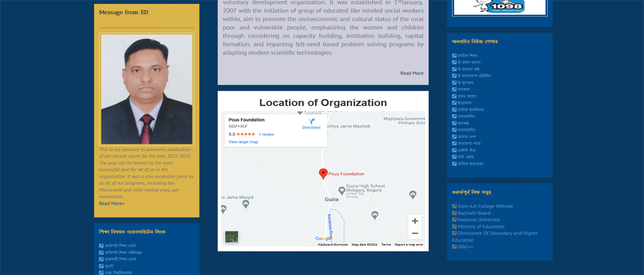Open Ministry of Education link

point(481,227)
